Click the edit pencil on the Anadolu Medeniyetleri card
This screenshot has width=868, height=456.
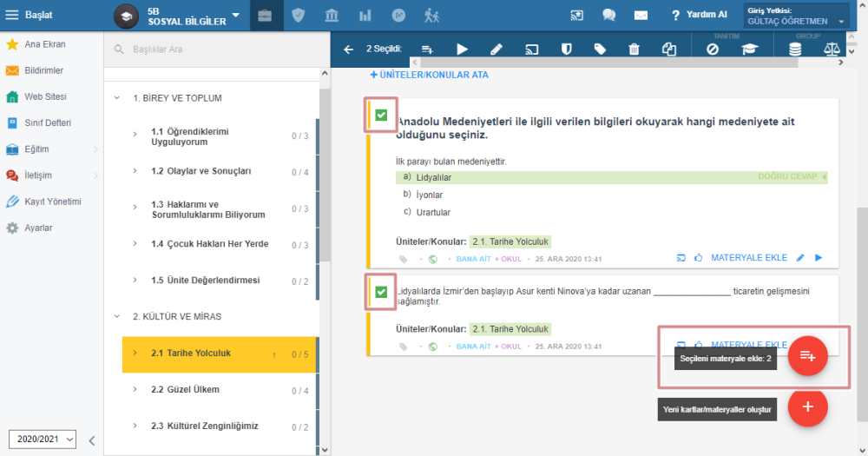tap(800, 258)
